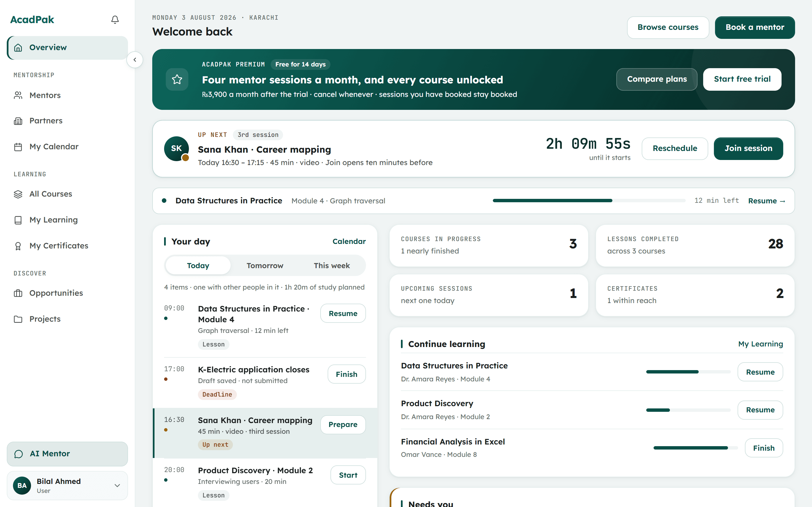812x507 pixels.
Task: Select the Today tab
Action: point(198,266)
